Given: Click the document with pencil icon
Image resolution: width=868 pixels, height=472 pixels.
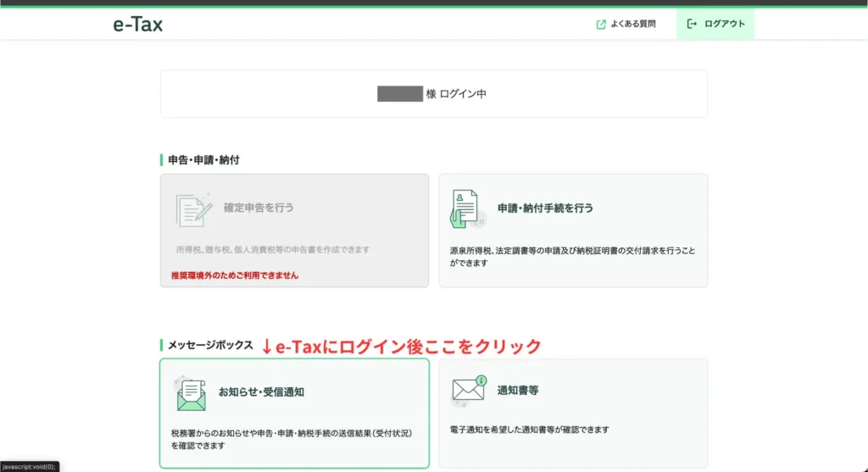Looking at the screenshot, I should (x=194, y=209).
